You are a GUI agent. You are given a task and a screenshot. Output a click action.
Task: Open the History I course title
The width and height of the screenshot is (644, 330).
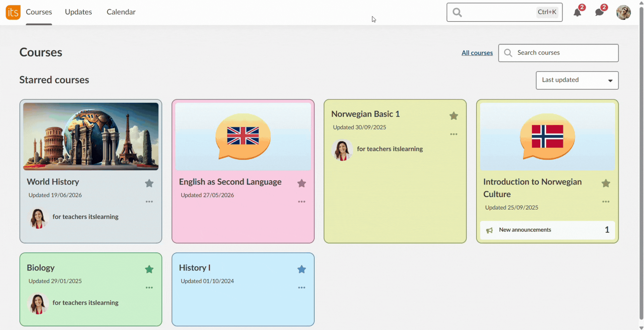195,268
